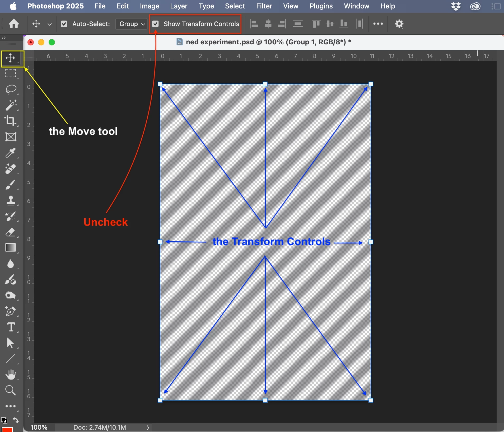Click the top-center transform handle
The width and height of the screenshot is (504, 432).
[265, 84]
